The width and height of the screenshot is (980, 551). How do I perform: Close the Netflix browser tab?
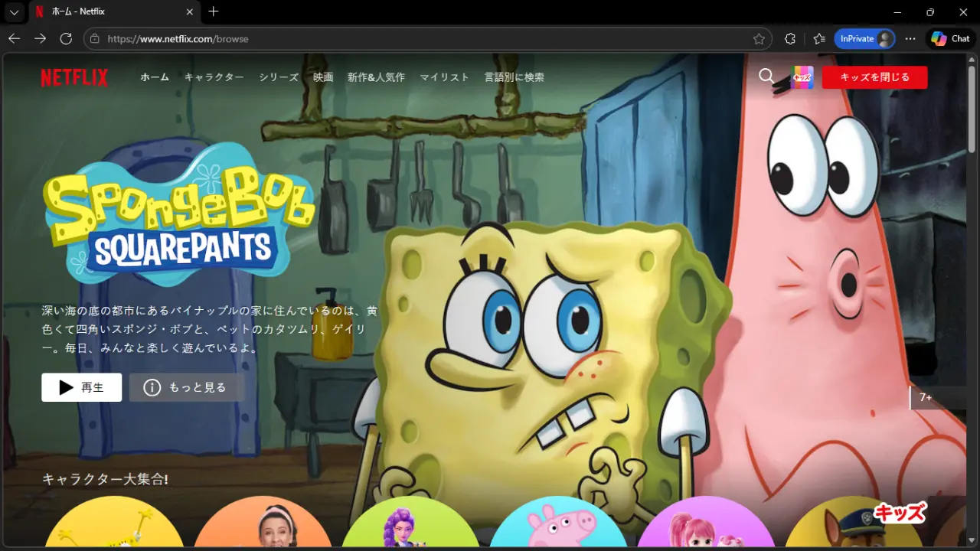click(190, 11)
